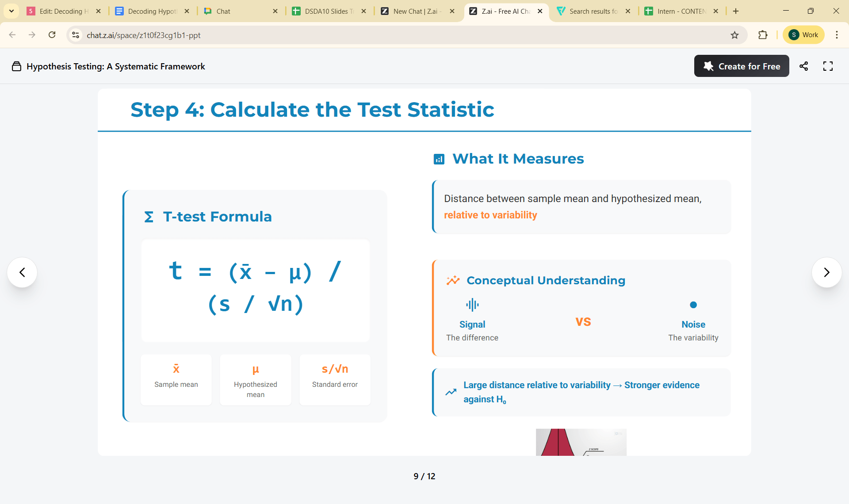This screenshot has width=849, height=504.
Task: Reload the current page
Action: [52, 35]
